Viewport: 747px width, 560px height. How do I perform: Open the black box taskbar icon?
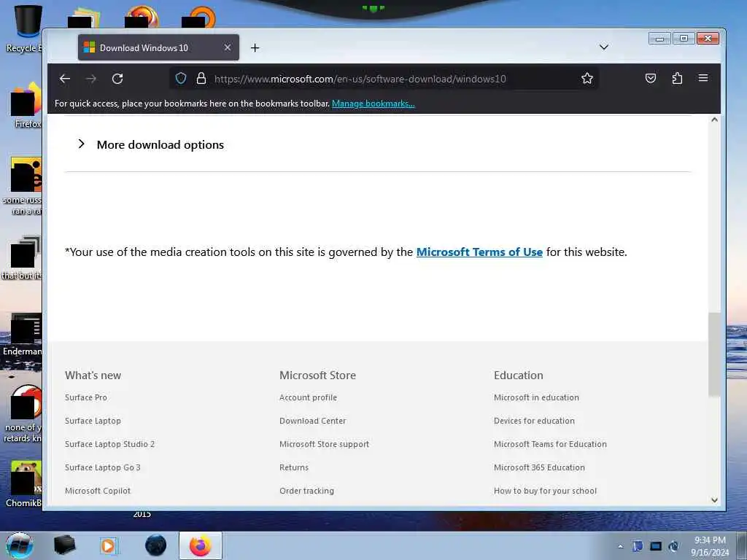point(64,545)
